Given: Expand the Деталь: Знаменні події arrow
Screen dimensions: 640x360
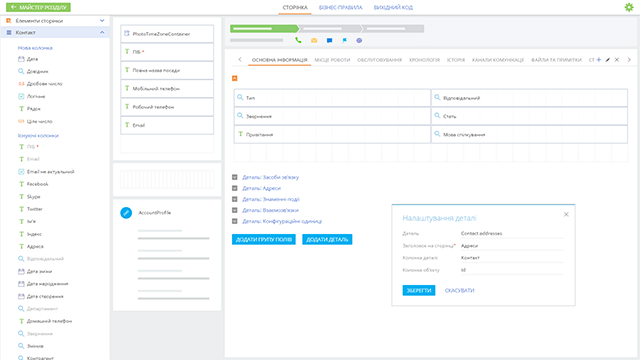Looking at the screenshot, I should [x=235, y=199].
